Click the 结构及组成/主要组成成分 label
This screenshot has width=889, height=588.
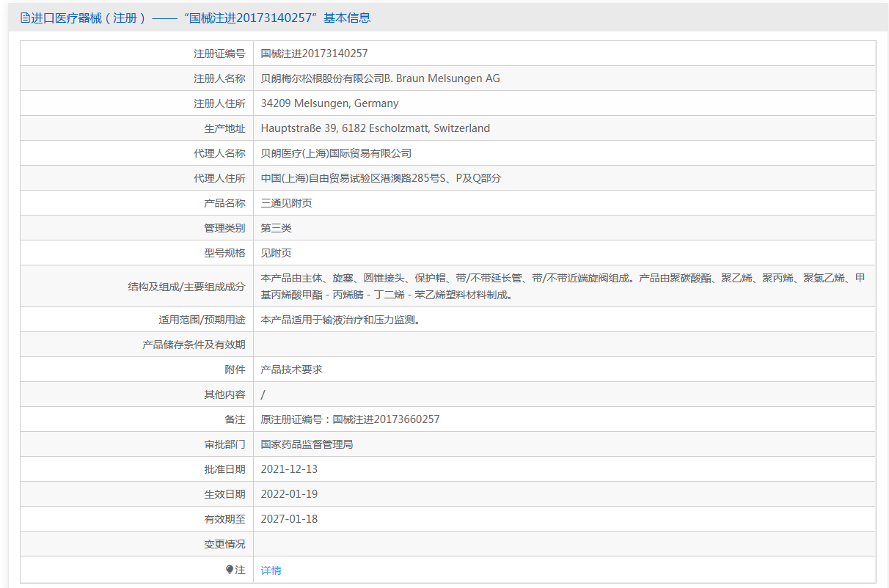186,287
